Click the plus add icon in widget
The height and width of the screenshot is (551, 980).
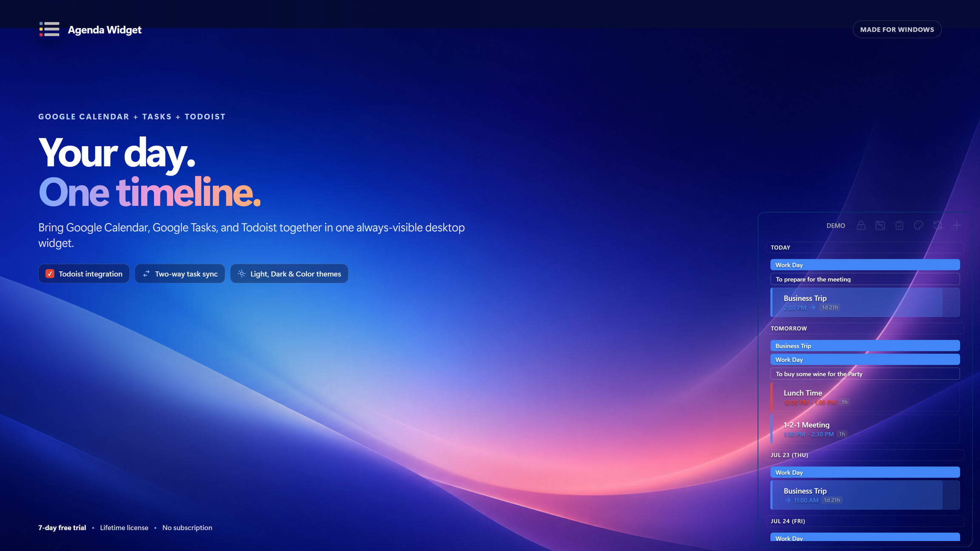[x=957, y=225]
